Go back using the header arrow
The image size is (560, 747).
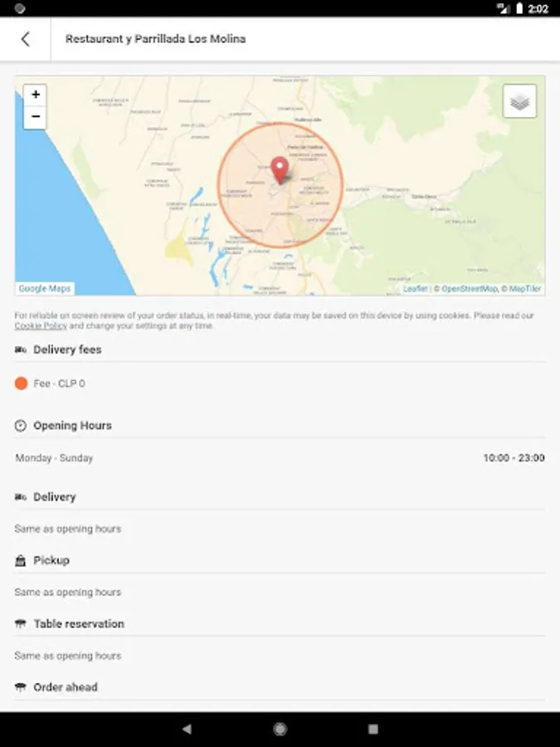[25, 39]
